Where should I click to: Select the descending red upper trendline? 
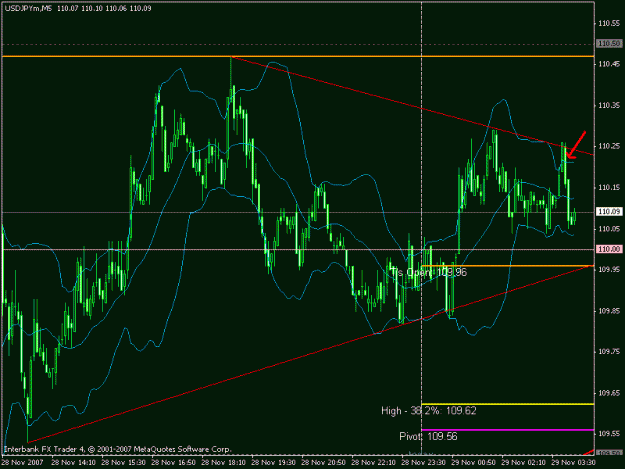pos(413,106)
